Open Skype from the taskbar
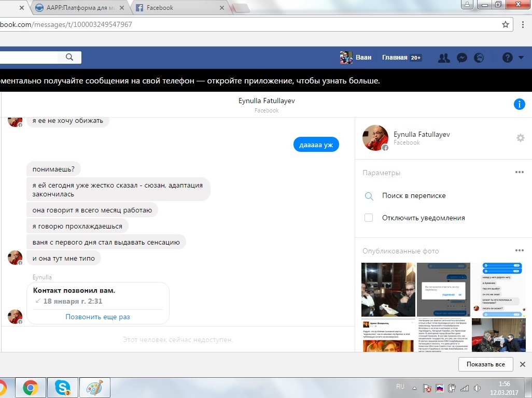The height and width of the screenshot is (398, 532). (x=63, y=388)
